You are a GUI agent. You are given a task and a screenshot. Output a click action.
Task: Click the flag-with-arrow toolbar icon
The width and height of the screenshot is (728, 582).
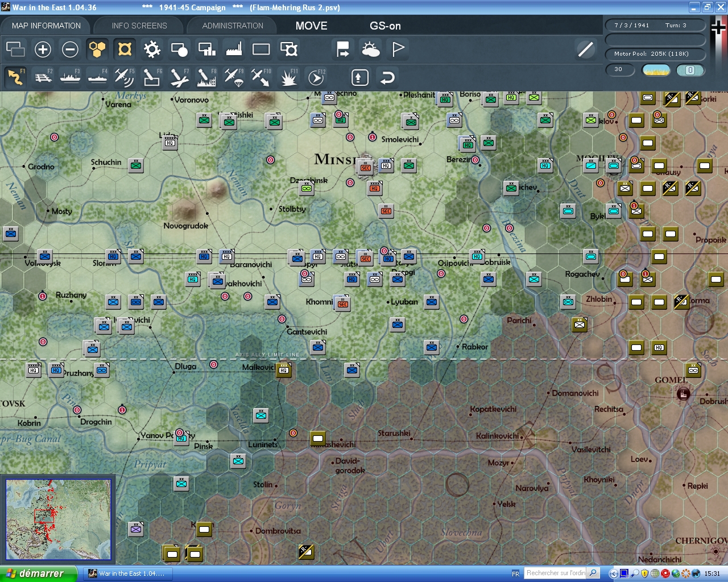[x=343, y=49]
